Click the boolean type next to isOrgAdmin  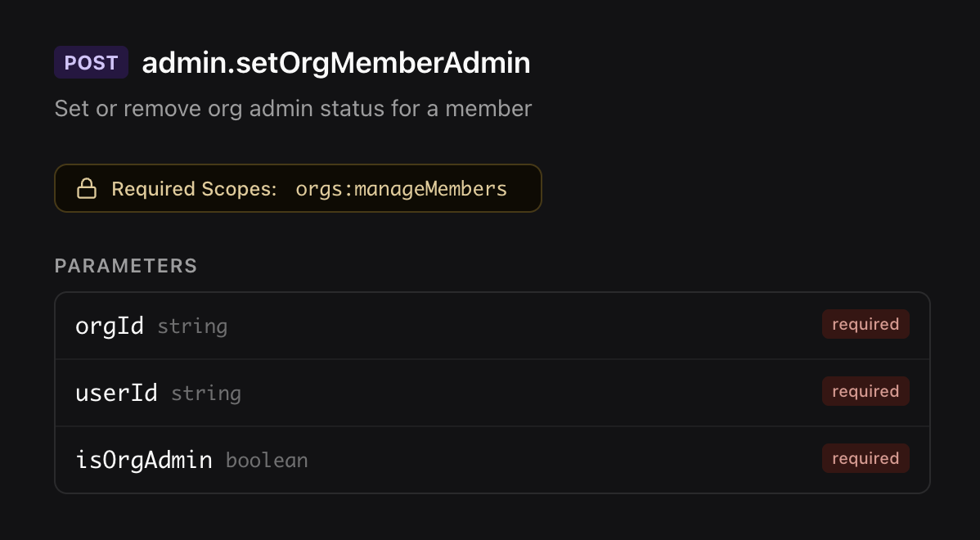click(x=267, y=461)
